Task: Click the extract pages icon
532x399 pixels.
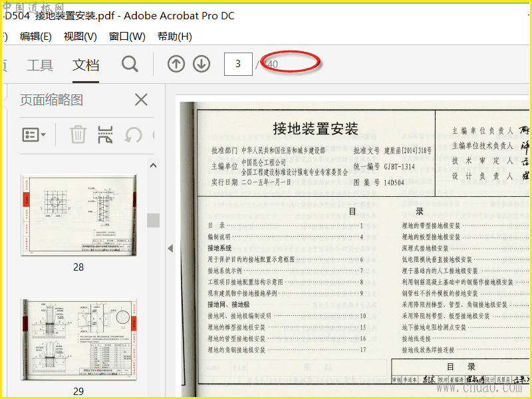Action: (105, 134)
